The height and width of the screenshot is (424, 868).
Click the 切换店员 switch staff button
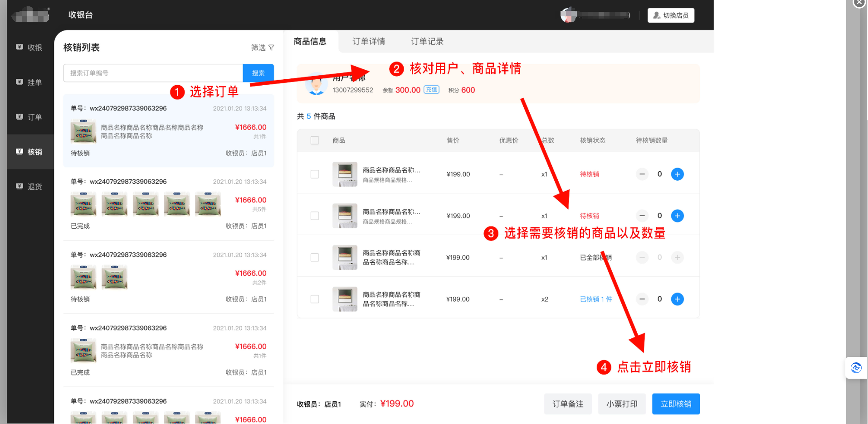(x=671, y=15)
